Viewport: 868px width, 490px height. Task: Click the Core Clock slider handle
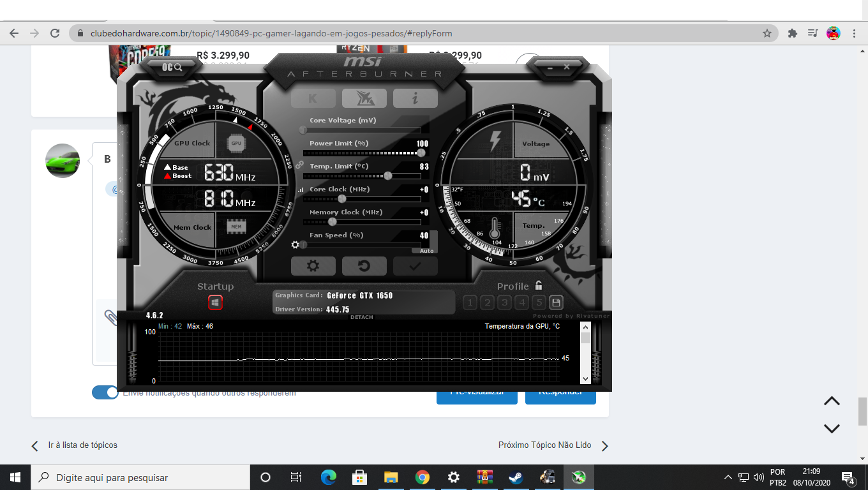pyautogui.click(x=341, y=198)
